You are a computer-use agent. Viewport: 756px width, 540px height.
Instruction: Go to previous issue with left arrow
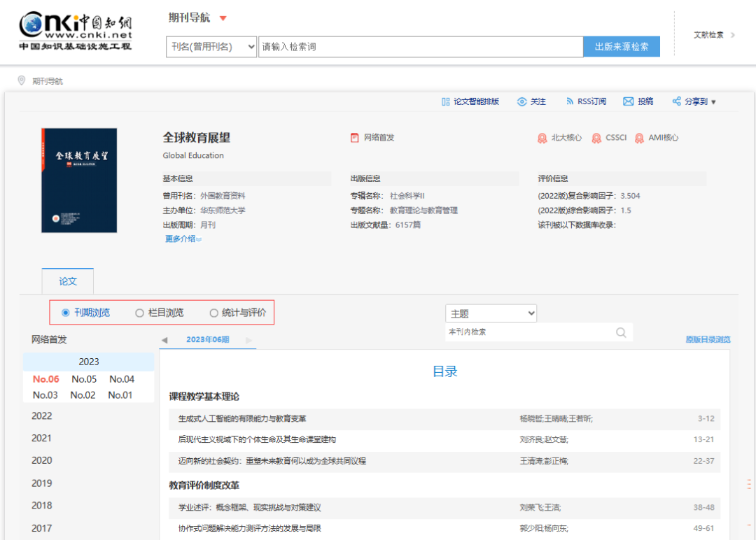tap(164, 340)
